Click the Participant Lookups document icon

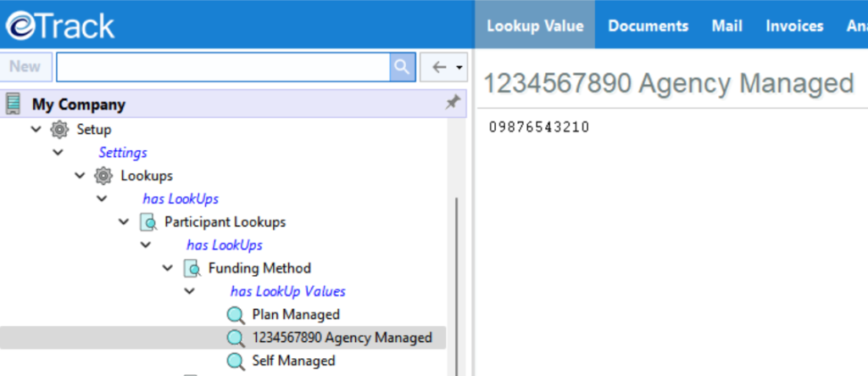pyautogui.click(x=147, y=222)
